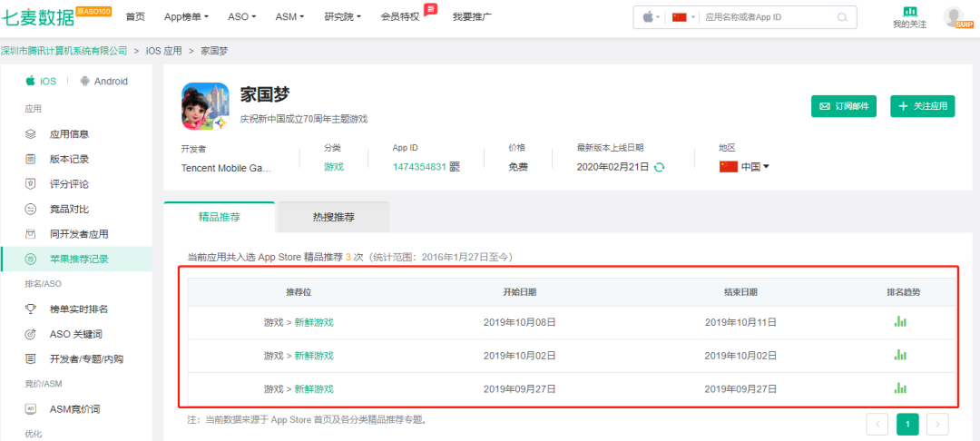Click the 排名趋势 column header
The image size is (980, 441).
pyautogui.click(x=903, y=291)
